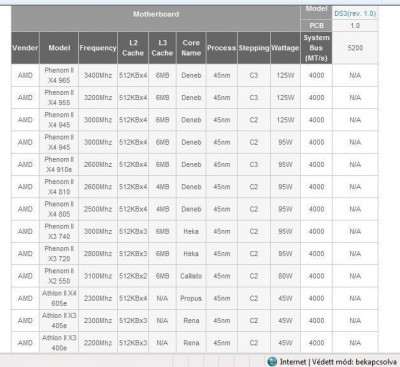
Task: Click 'AMD' vendor cell in X2 550 row
Action: click(25, 276)
